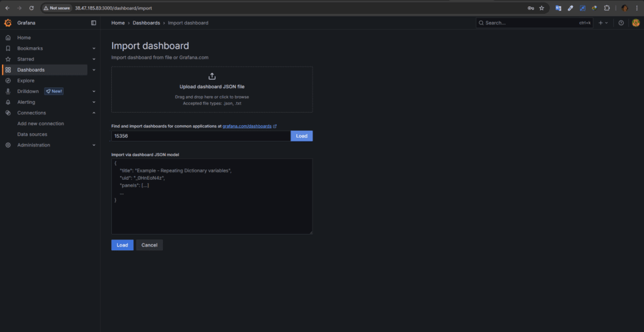Select Data sources in sidebar
This screenshot has height=332, width=644.
click(x=32, y=135)
